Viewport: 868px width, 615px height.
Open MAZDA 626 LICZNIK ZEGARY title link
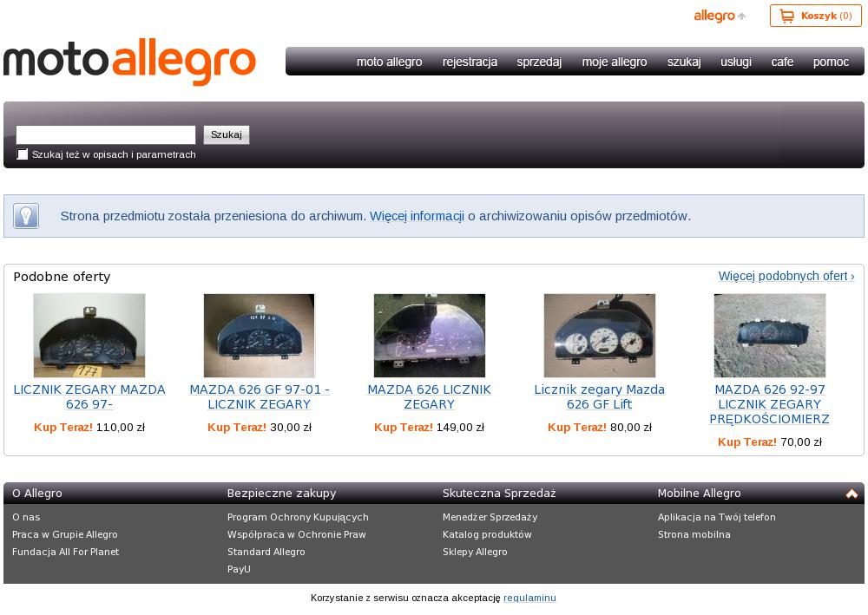pos(430,396)
